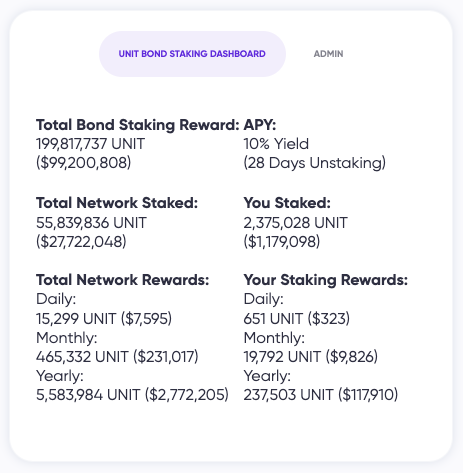Image resolution: width=463 pixels, height=473 pixels.
Task: Select the 2,375,028 UNIT staked amount
Action: [x=296, y=223]
